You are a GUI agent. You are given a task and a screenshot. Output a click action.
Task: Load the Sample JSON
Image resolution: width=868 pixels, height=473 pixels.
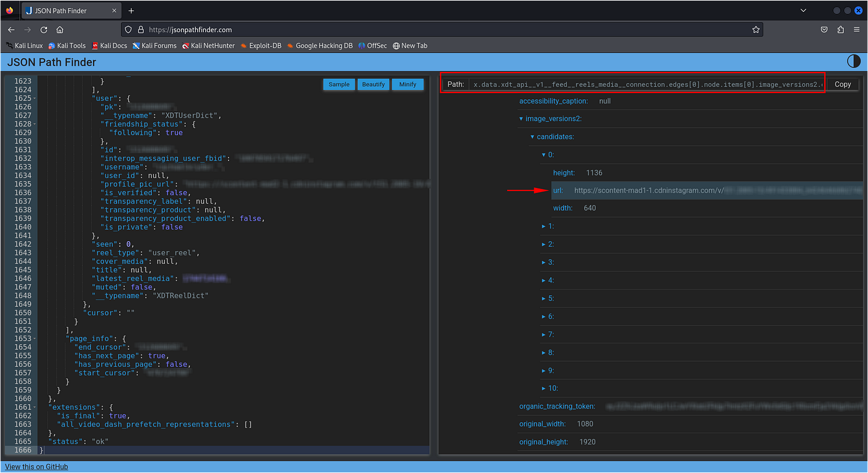[339, 84]
